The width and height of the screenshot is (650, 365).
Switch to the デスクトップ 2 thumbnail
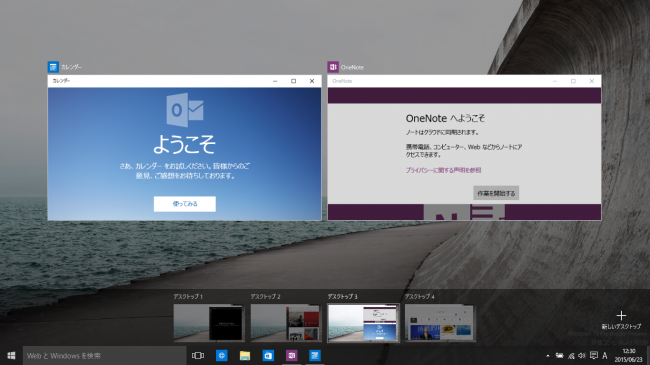pos(286,323)
